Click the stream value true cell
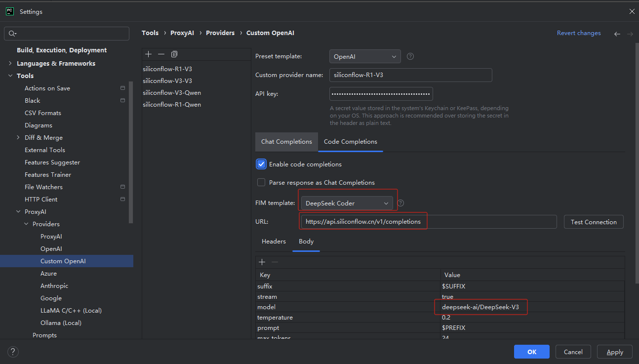The image size is (639, 364). tap(532, 297)
